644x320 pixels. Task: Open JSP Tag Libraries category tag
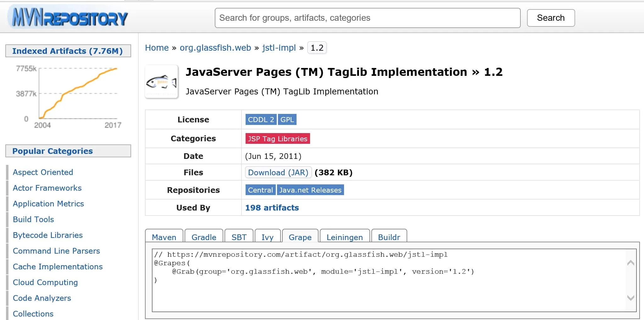coord(278,138)
